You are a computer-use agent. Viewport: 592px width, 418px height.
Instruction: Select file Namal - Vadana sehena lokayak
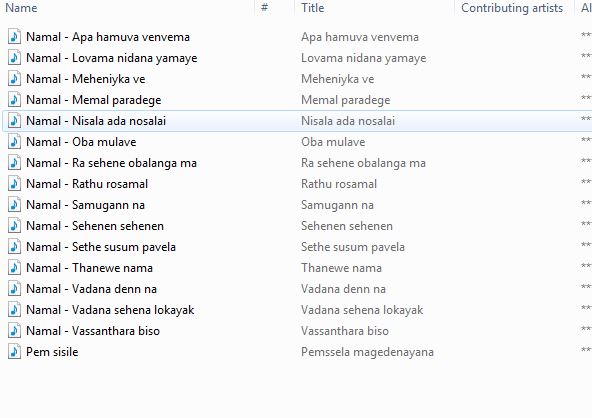110,310
